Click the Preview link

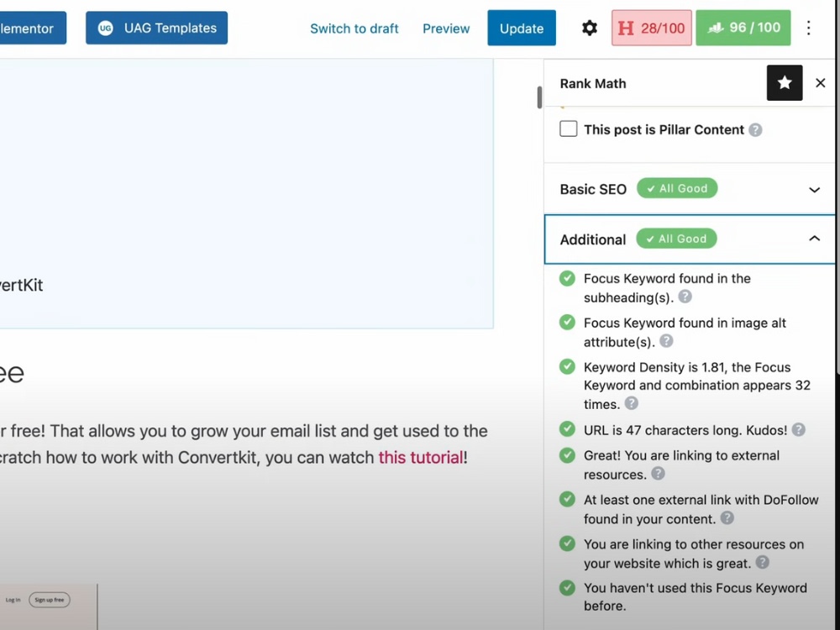point(446,29)
